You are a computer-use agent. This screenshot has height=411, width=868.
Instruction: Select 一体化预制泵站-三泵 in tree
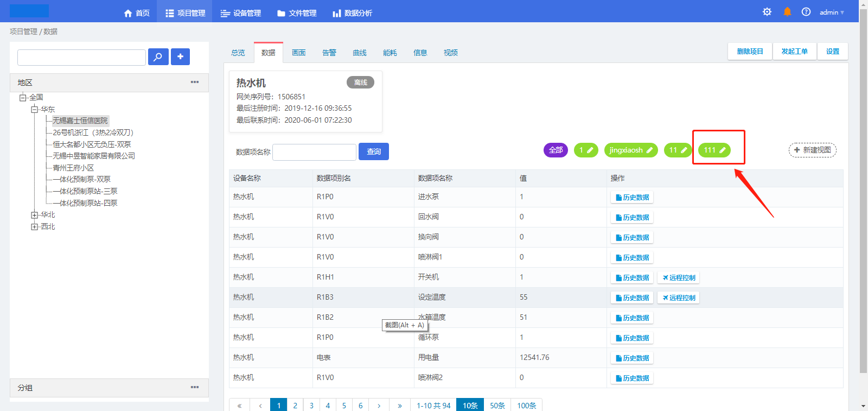click(85, 191)
